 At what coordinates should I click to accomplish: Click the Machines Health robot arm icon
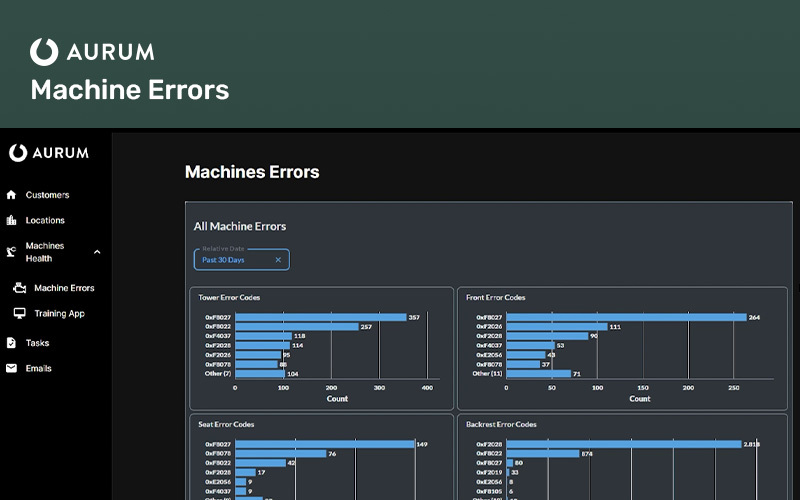pyautogui.click(x=11, y=252)
